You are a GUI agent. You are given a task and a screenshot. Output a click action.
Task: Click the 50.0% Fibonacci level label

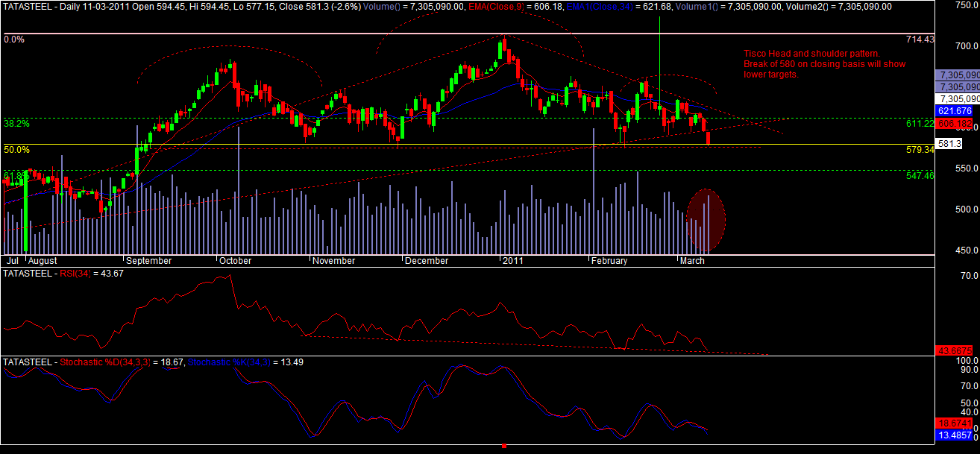[x=16, y=150]
